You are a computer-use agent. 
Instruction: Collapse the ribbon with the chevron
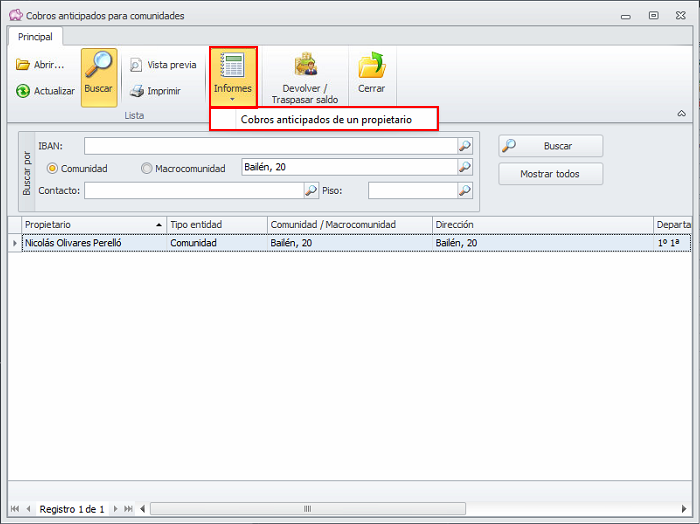(681, 113)
